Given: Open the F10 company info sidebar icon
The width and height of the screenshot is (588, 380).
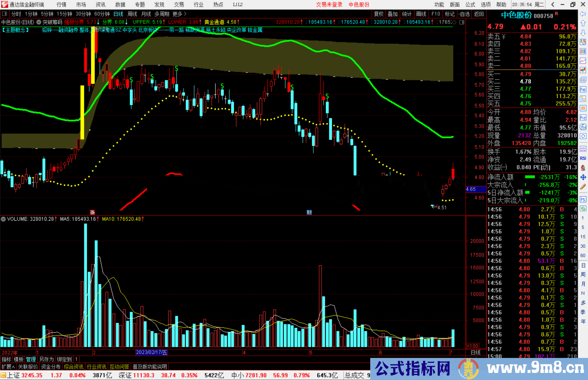Looking at the screenshot, I should (x=583, y=89).
